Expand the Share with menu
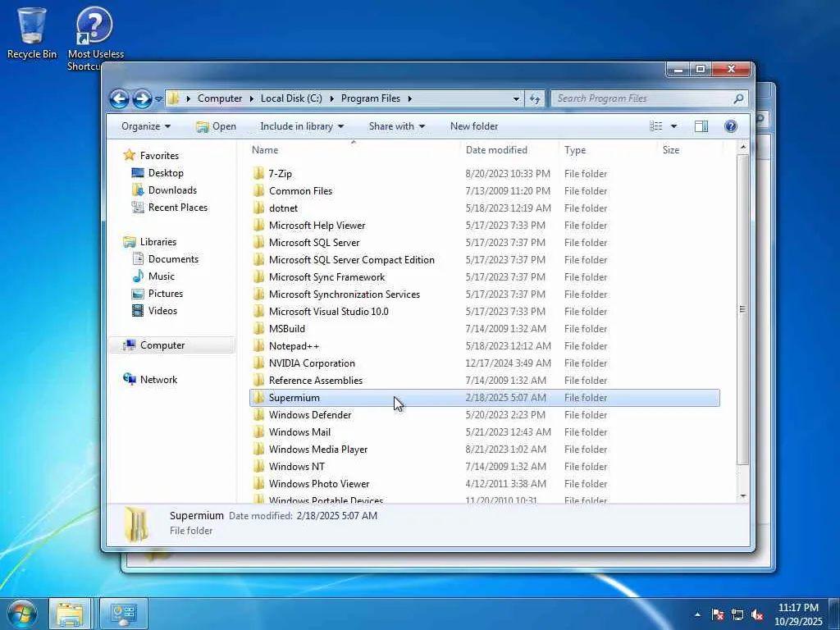 click(396, 126)
